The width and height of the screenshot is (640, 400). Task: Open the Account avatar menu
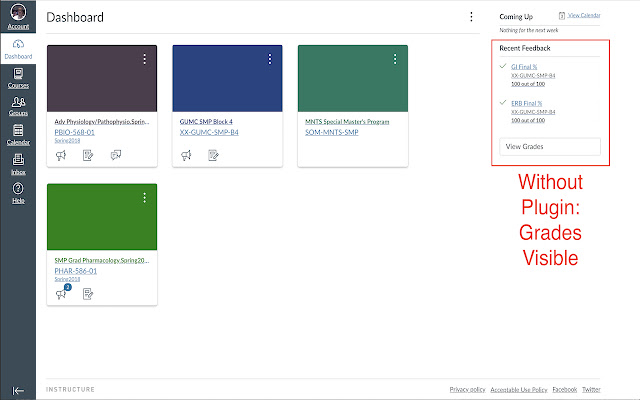18,16
